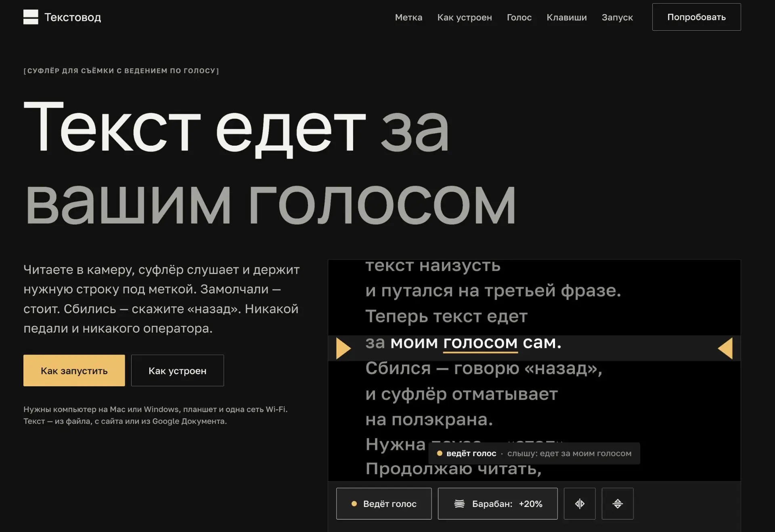Click the слышу: едет за моим голосом text
This screenshot has height=532, width=775.
[x=569, y=453]
